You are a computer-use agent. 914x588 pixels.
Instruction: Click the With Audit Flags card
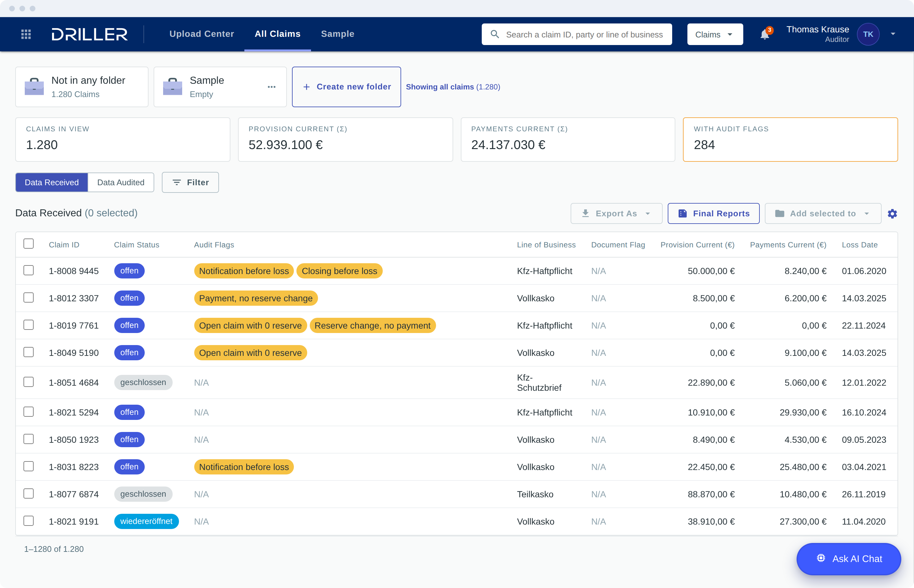pos(790,139)
